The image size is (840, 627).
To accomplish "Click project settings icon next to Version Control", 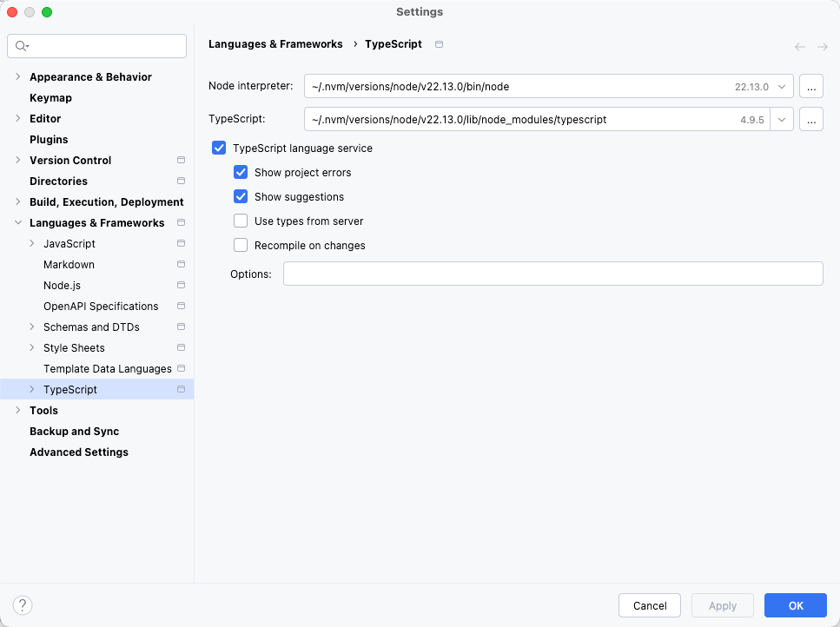I will (x=181, y=161).
